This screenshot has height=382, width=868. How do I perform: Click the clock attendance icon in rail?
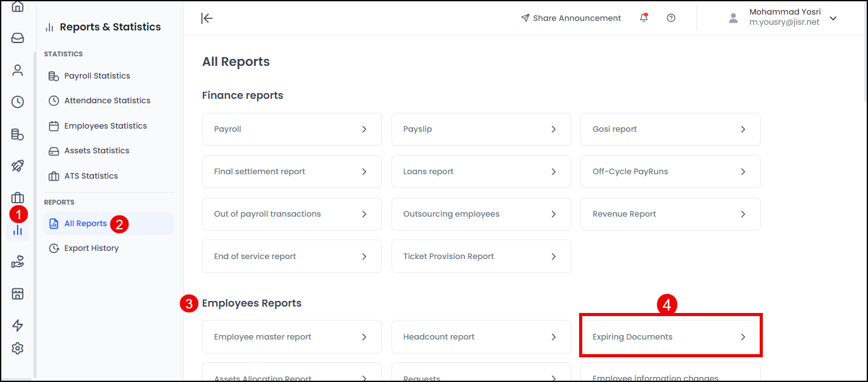pyautogui.click(x=18, y=102)
